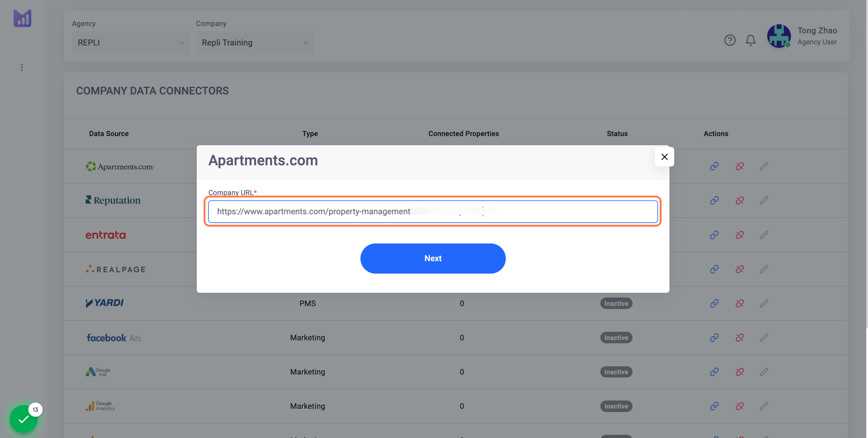This screenshot has height=438, width=868.
Task: Click the Data Source column header
Action: (x=109, y=134)
